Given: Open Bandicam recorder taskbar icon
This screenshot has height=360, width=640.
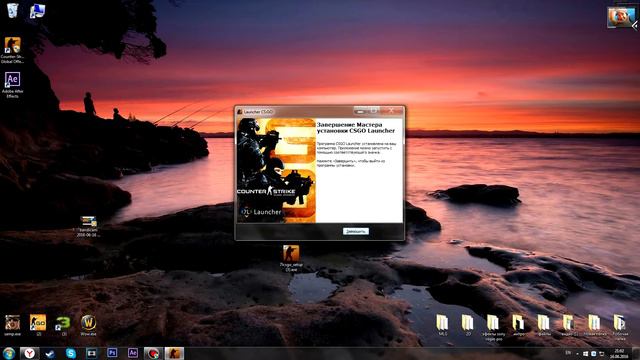Looking at the screenshot, I should pyautogui.click(x=91, y=353).
